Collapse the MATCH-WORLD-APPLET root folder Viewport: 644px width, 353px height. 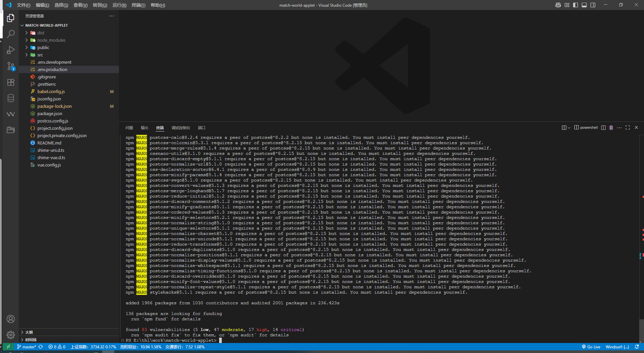point(69,25)
